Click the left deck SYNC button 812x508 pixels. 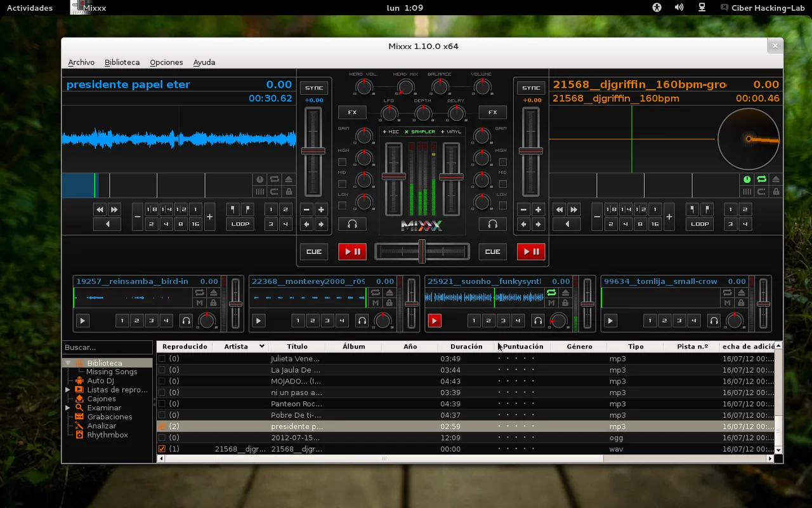coord(313,88)
